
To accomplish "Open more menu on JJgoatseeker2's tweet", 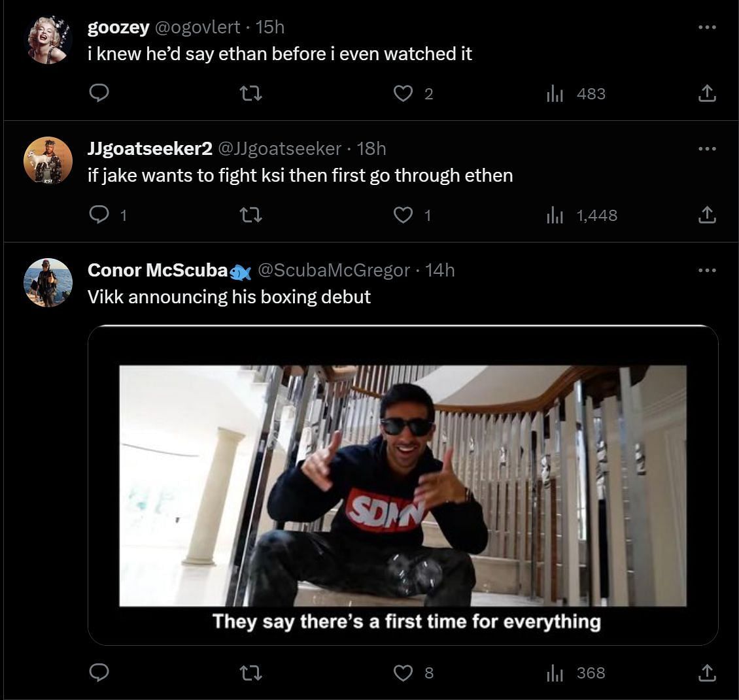I will 707,149.
